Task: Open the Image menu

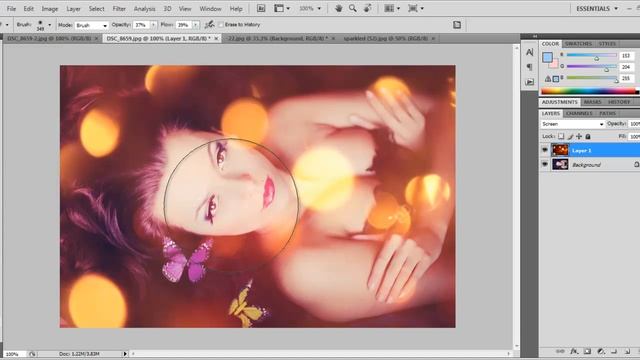Action: coord(50,9)
